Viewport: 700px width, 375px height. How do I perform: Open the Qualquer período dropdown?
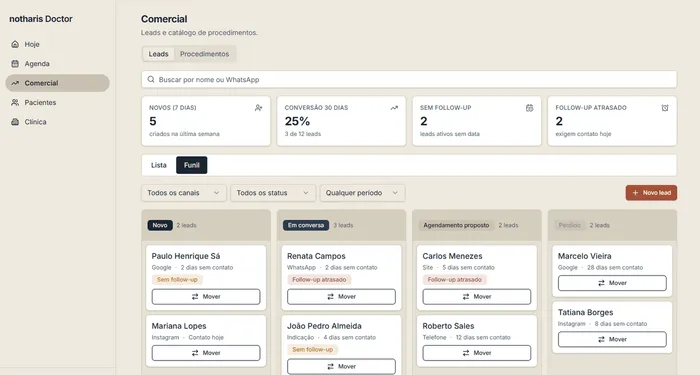pyautogui.click(x=362, y=193)
